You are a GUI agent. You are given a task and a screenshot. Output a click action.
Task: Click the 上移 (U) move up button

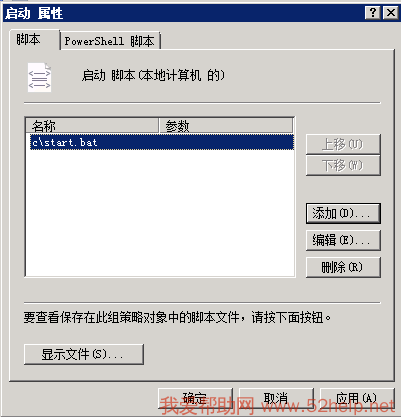(343, 144)
